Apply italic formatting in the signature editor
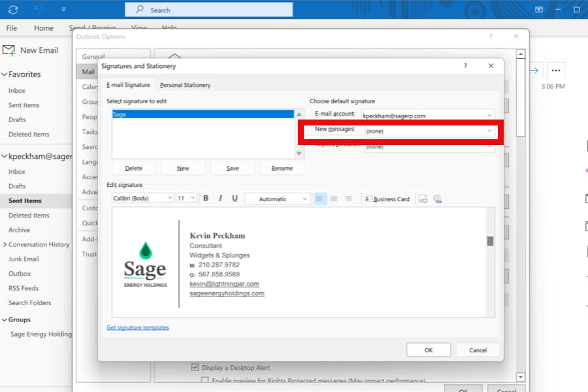This screenshot has width=588, height=392. point(220,199)
